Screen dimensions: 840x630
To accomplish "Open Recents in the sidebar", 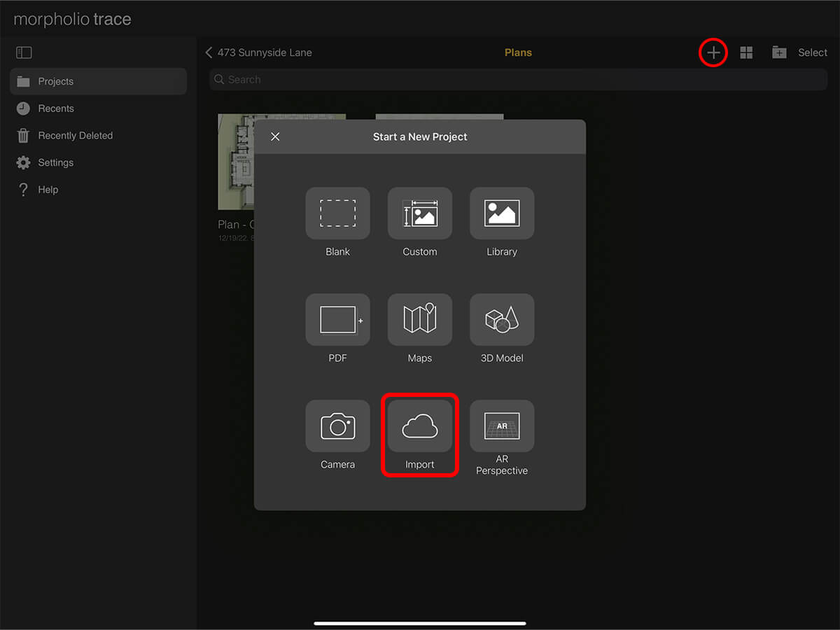I will (56, 108).
